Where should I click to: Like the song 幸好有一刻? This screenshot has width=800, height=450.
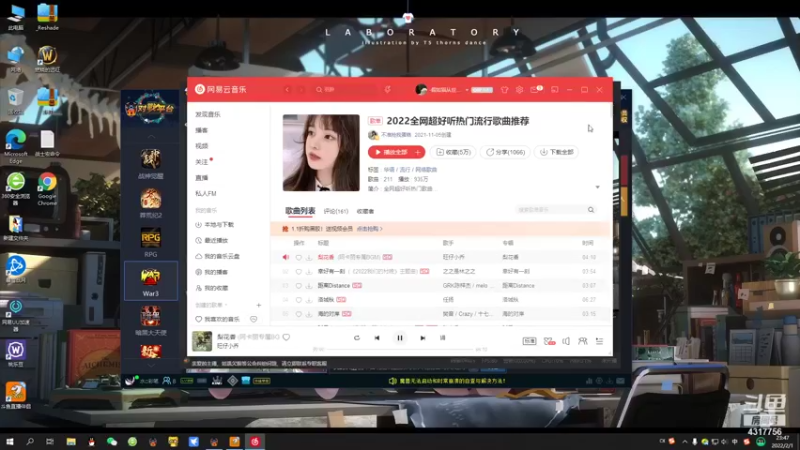[x=298, y=271]
